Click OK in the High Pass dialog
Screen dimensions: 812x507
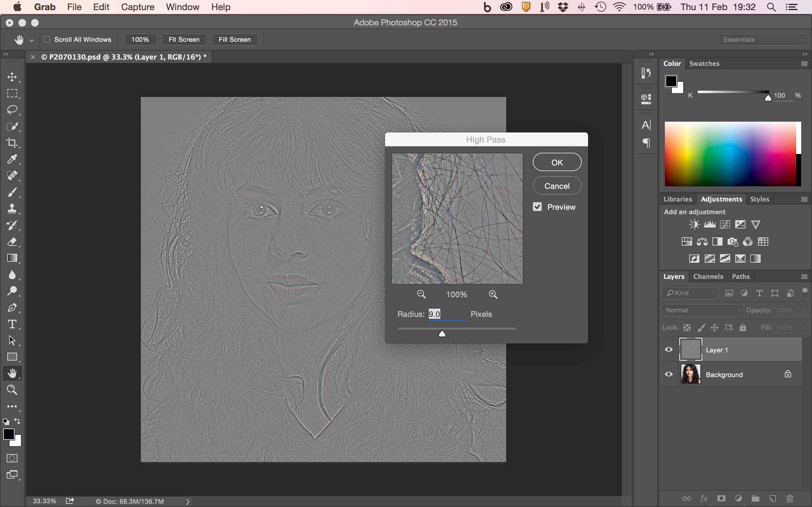[x=557, y=162]
